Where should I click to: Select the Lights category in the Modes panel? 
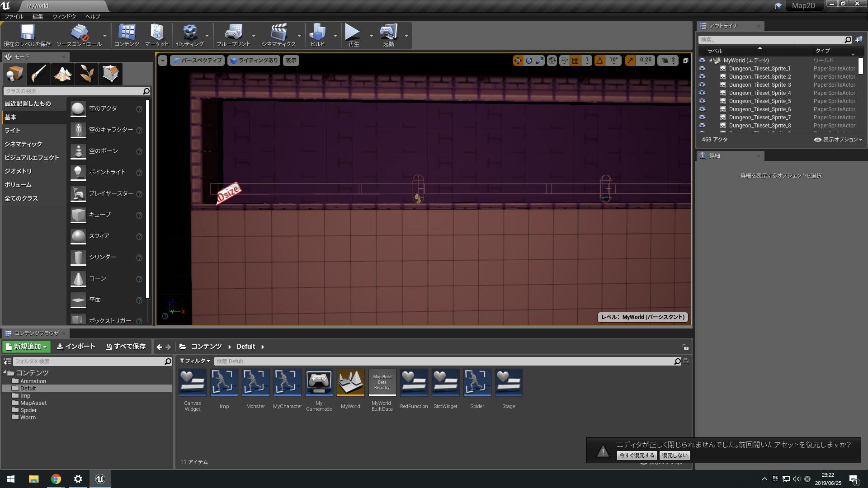[x=13, y=131]
